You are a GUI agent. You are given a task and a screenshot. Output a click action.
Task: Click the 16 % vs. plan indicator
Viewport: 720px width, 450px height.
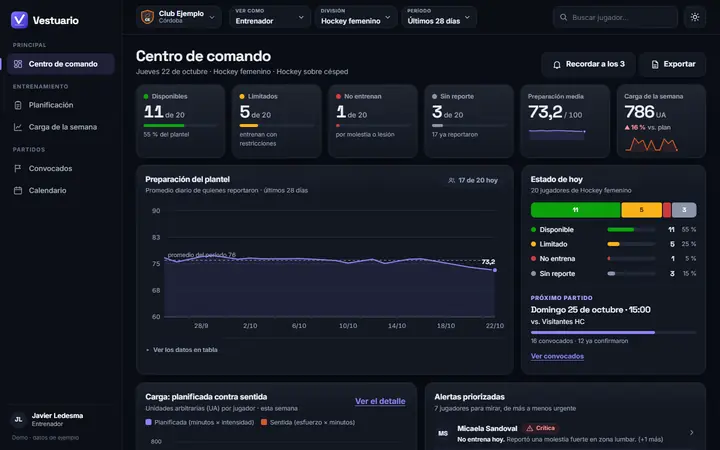647,128
